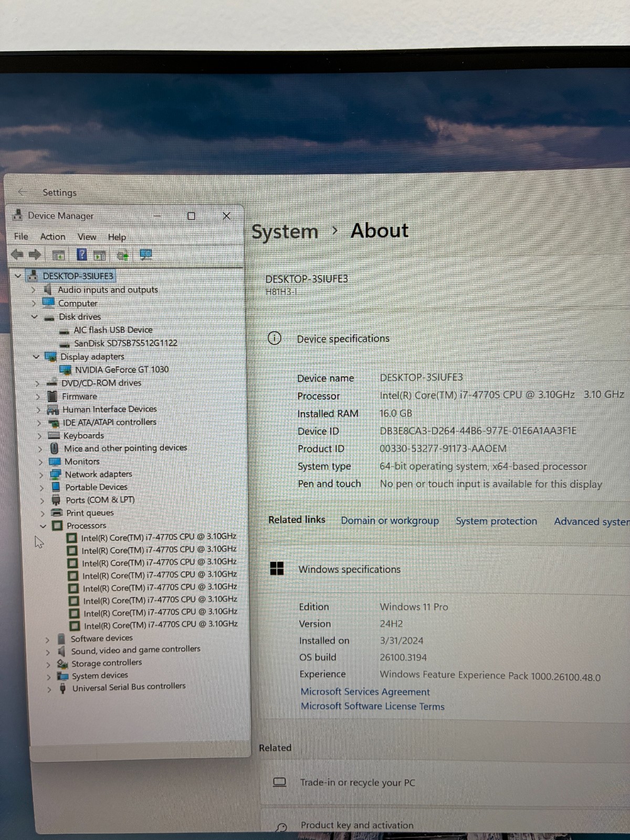Open Microsoft Software License Terms link
This screenshot has width=630, height=840.
pos(372,706)
